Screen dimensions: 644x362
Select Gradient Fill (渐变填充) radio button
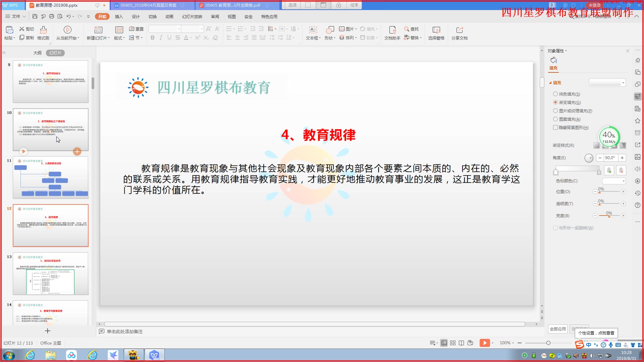pos(555,102)
